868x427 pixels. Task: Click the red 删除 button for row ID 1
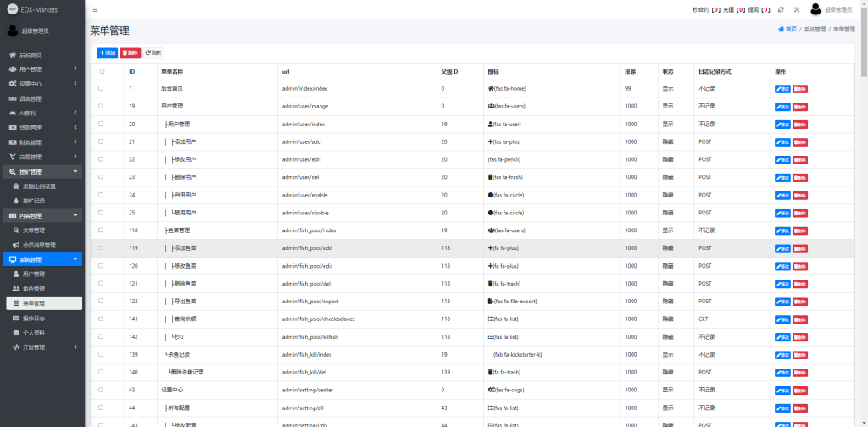pyautogui.click(x=800, y=88)
